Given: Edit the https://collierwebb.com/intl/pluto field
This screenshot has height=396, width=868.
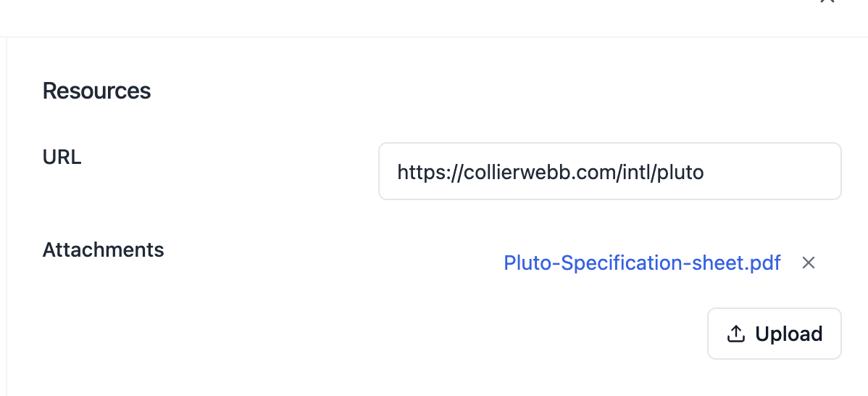Looking at the screenshot, I should [x=609, y=171].
